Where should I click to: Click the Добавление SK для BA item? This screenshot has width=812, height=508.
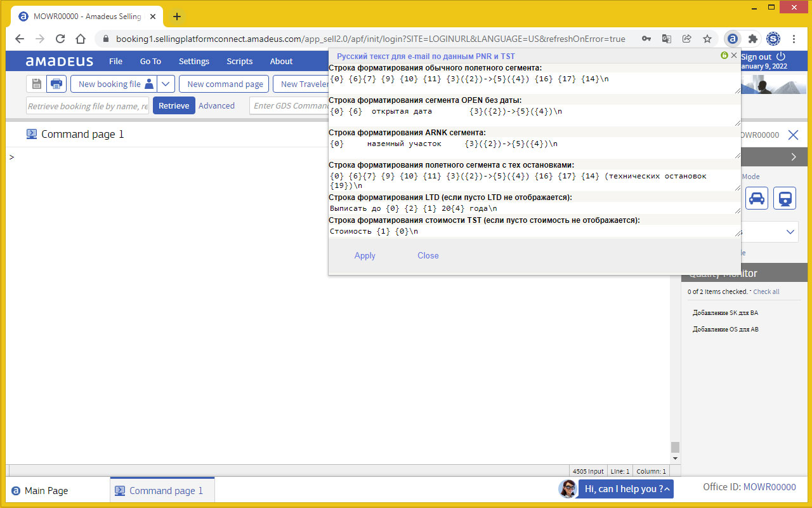pos(725,312)
